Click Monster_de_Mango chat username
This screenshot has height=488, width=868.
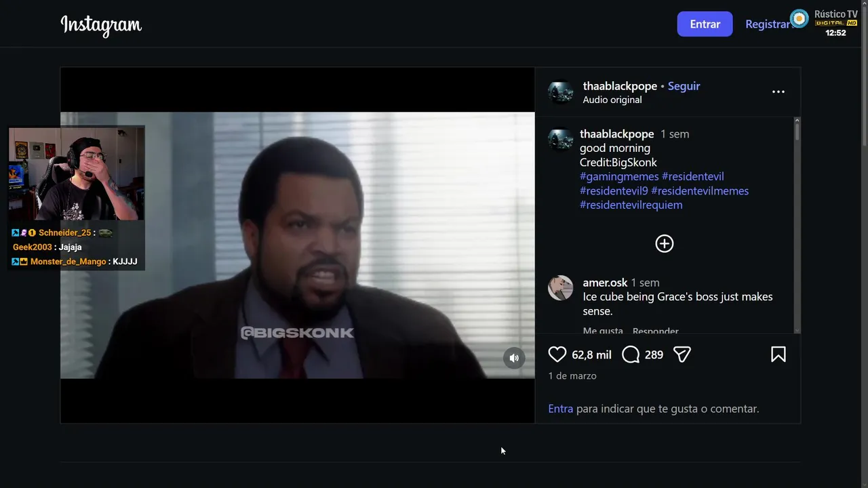click(68, 262)
